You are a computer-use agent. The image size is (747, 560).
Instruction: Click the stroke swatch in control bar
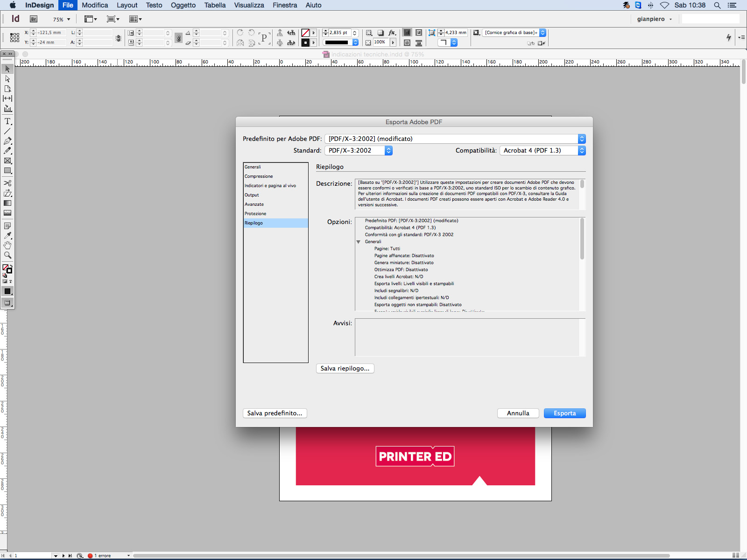[x=305, y=42]
